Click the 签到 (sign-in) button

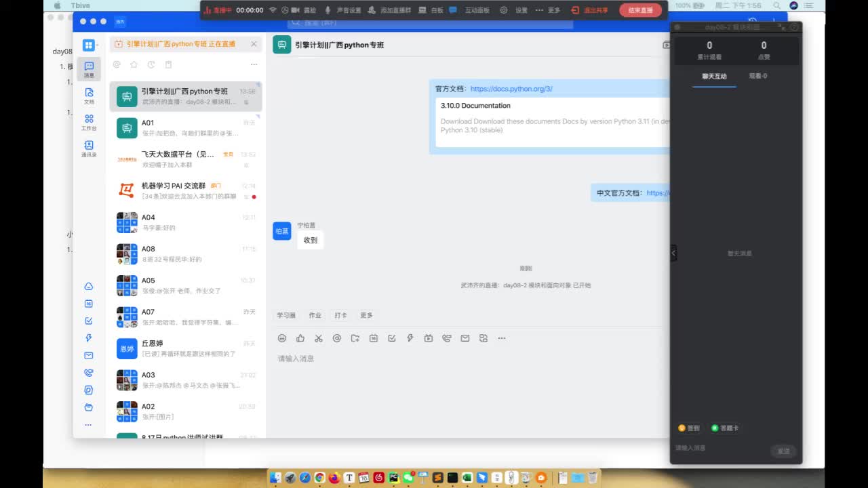689,428
